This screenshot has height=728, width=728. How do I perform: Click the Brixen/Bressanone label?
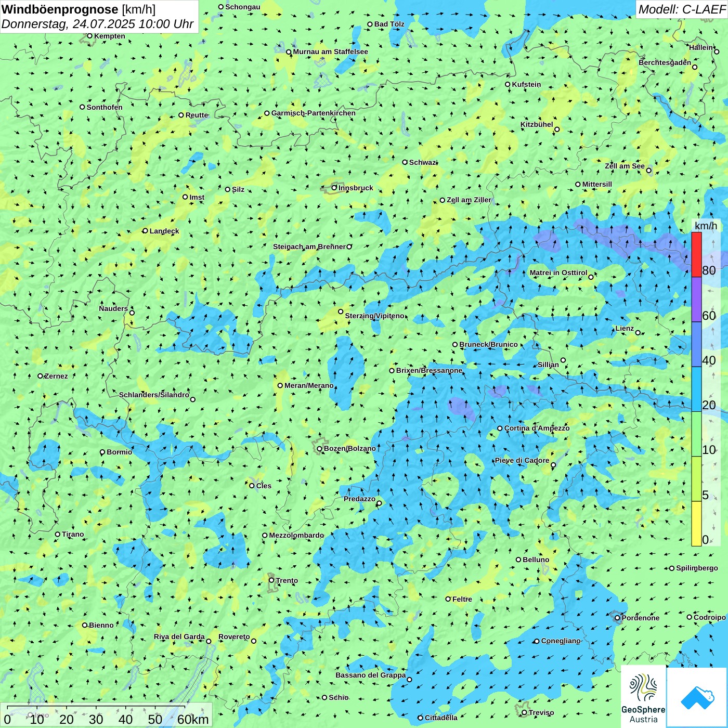click(430, 370)
